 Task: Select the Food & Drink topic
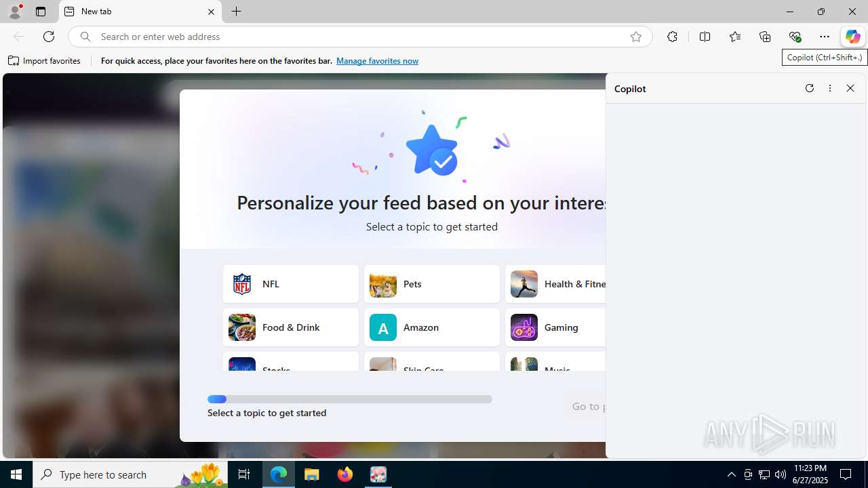click(291, 327)
